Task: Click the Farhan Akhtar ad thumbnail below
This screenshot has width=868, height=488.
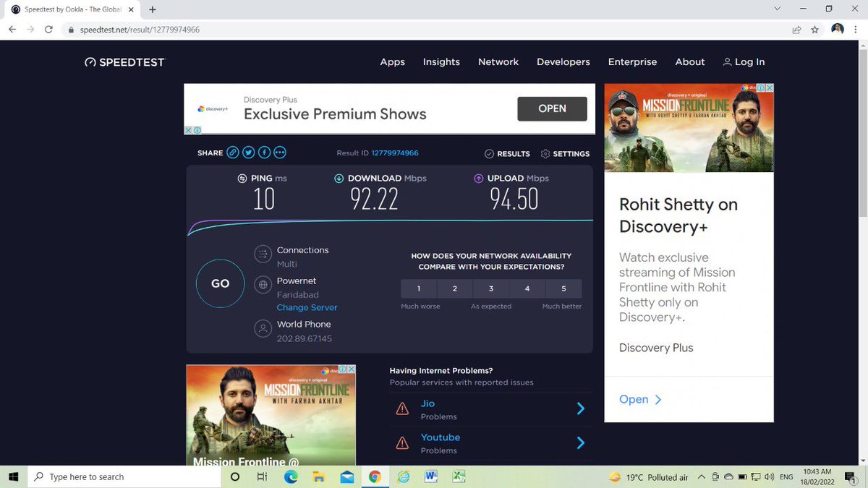Action: pyautogui.click(x=271, y=414)
